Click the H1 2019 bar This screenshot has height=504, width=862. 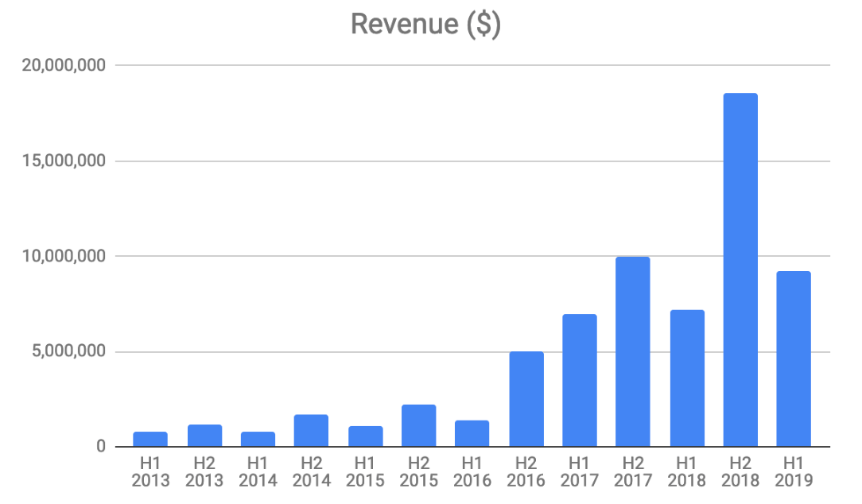click(794, 359)
